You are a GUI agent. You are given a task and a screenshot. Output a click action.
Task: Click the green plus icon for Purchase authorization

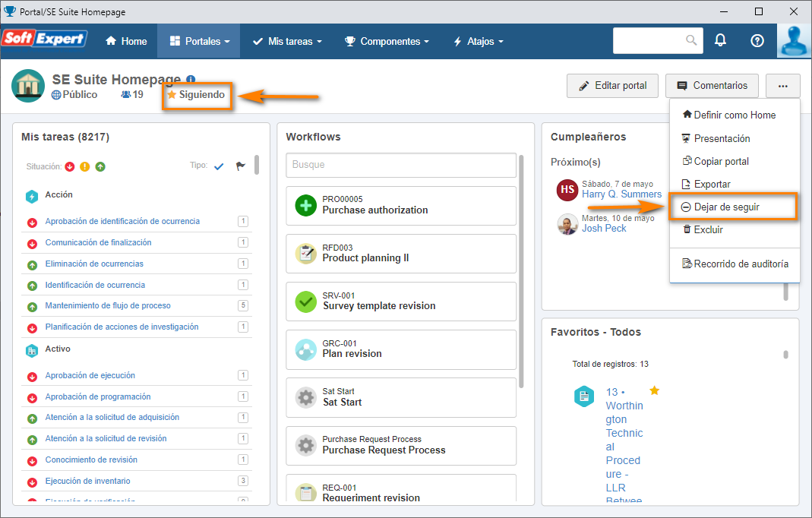coord(305,205)
